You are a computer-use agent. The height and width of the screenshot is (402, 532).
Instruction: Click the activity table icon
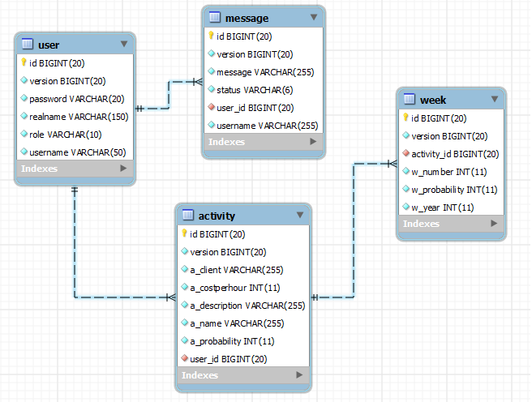coord(187,215)
